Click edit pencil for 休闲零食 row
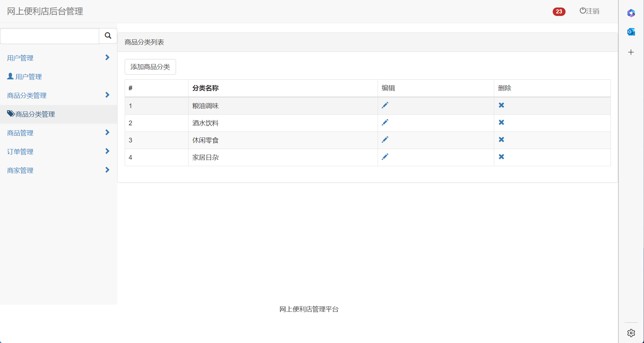The image size is (644, 343). coord(385,140)
